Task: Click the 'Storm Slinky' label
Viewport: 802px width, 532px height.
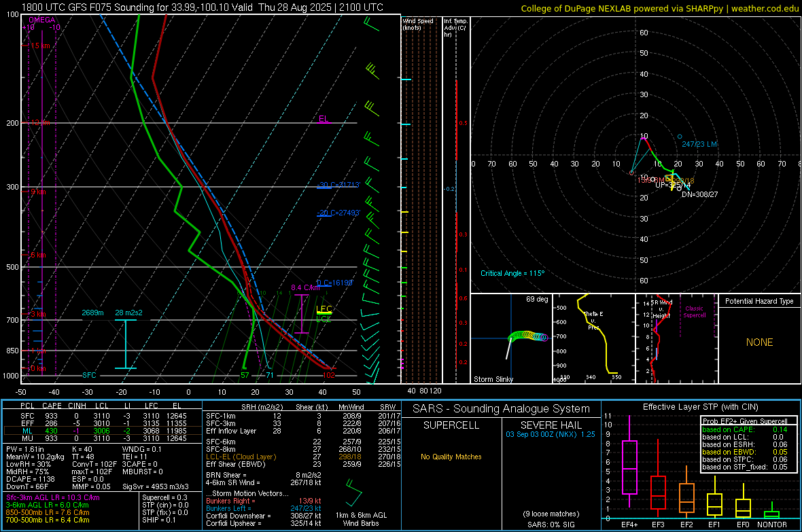Action: point(493,379)
